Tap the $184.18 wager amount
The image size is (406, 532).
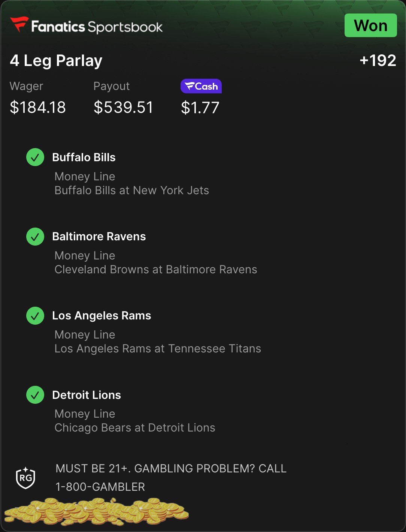pyautogui.click(x=38, y=108)
